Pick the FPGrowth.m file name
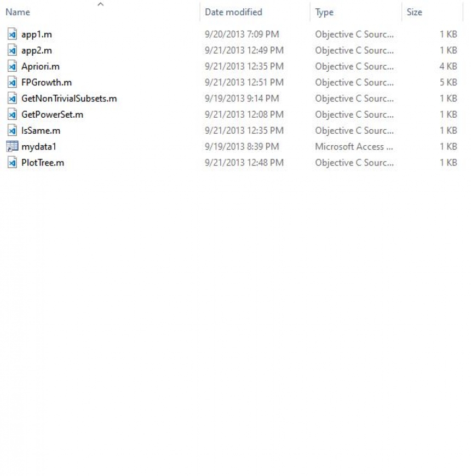The image size is (471, 476). click(x=47, y=82)
